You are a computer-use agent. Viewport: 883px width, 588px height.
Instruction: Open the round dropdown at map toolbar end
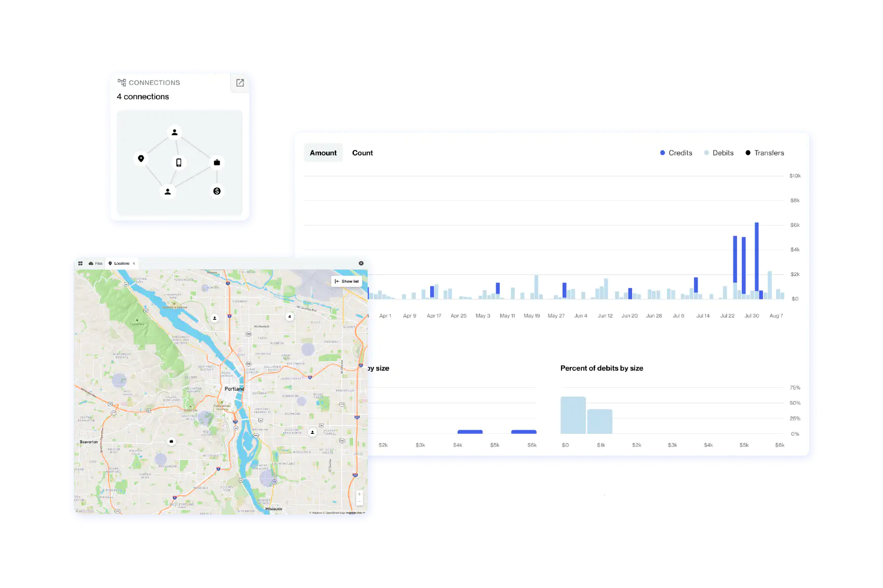pyautogui.click(x=361, y=264)
